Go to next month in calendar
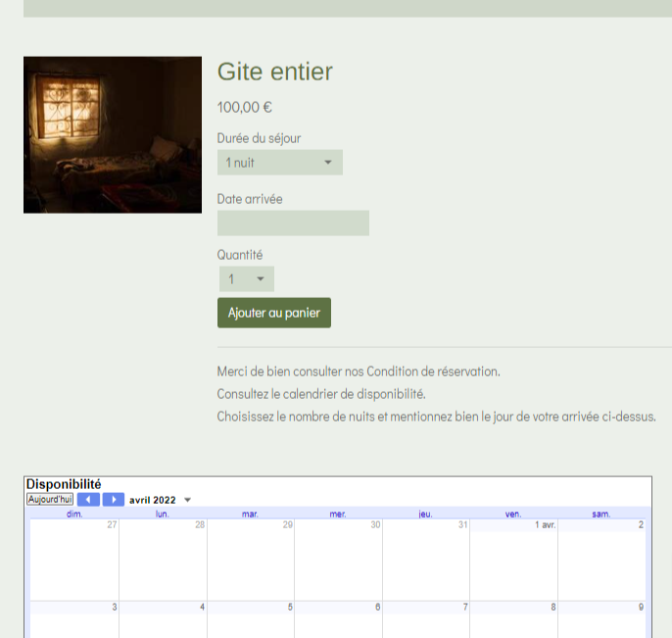 114,500
